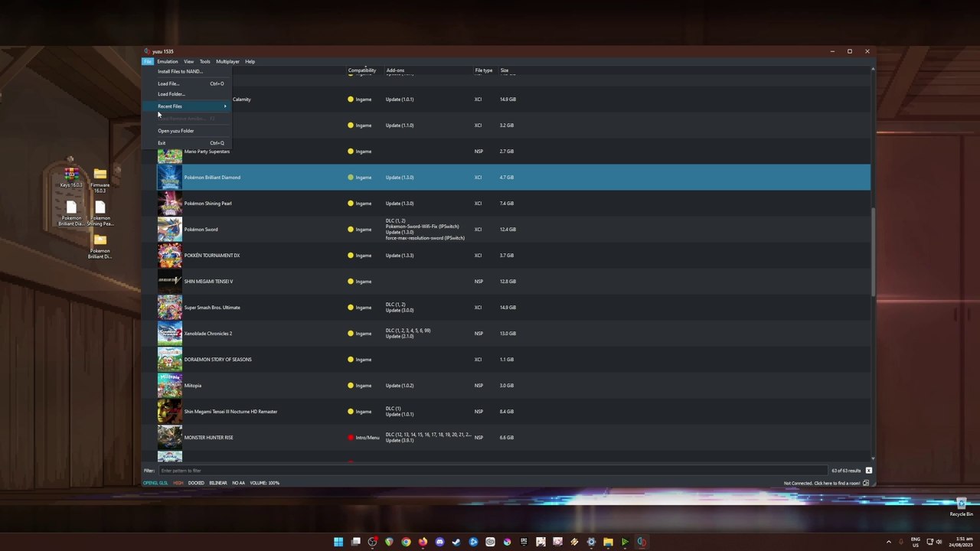The width and height of the screenshot is (980, 551).
Task: Click the Steam icon in the taskbar
Action: pos(456,542)
